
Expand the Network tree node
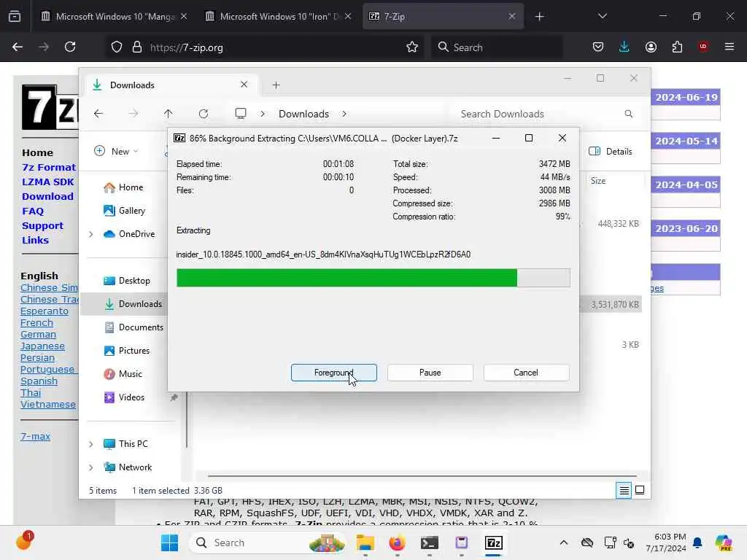(91, 467)
